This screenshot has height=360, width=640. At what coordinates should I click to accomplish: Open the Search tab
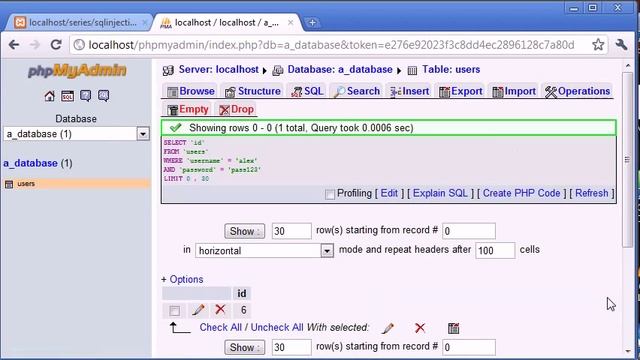pyautogui.click(x=357, y=91)
